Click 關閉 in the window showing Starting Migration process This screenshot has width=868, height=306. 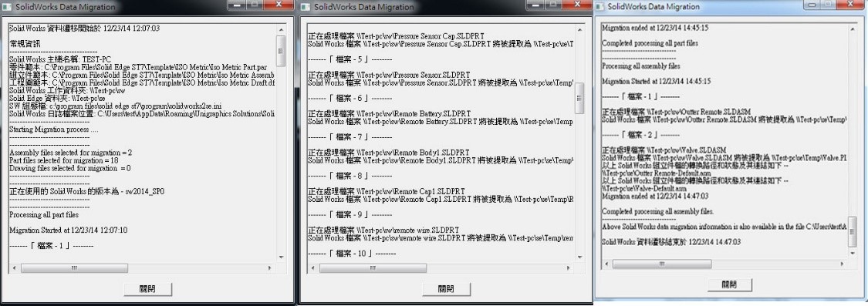(147, 289)
